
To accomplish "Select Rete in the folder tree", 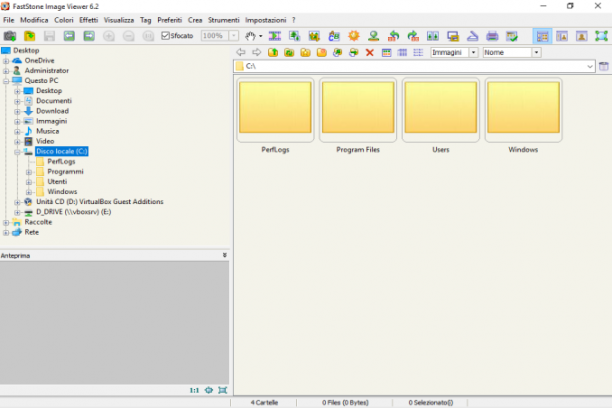I will click(x=32, y=232).
